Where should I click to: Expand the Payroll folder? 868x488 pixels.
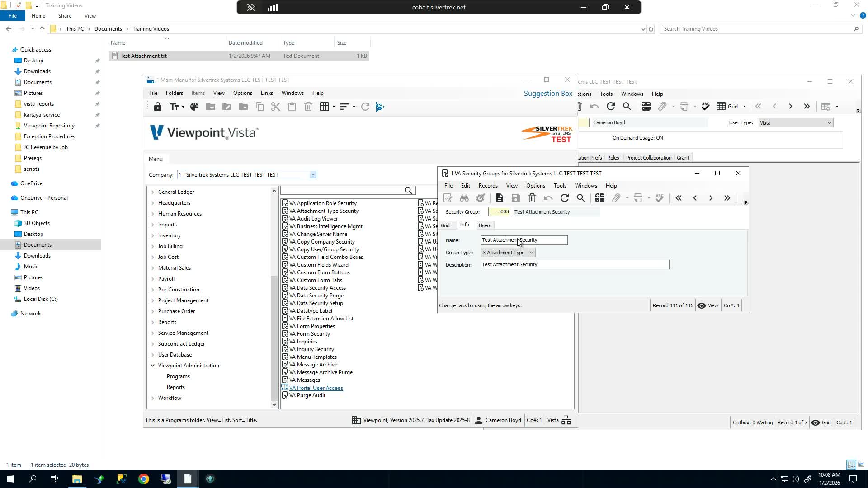coord(153,279)
